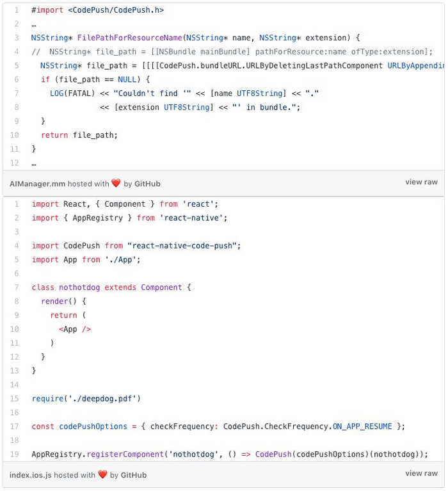Open the AIManager.mm file link

pyautogui.click(x=37, y=184)
